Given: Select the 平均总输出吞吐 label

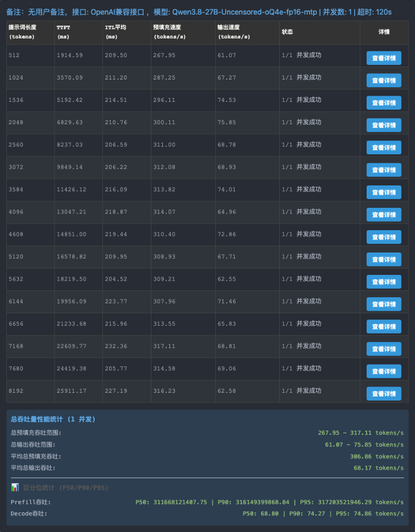Looking at the screenshot, I should [33, 468].
